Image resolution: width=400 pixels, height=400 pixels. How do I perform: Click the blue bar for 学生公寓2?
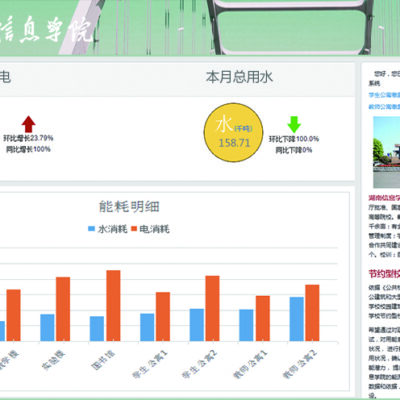pyautogui.click(x=197, y=325)
